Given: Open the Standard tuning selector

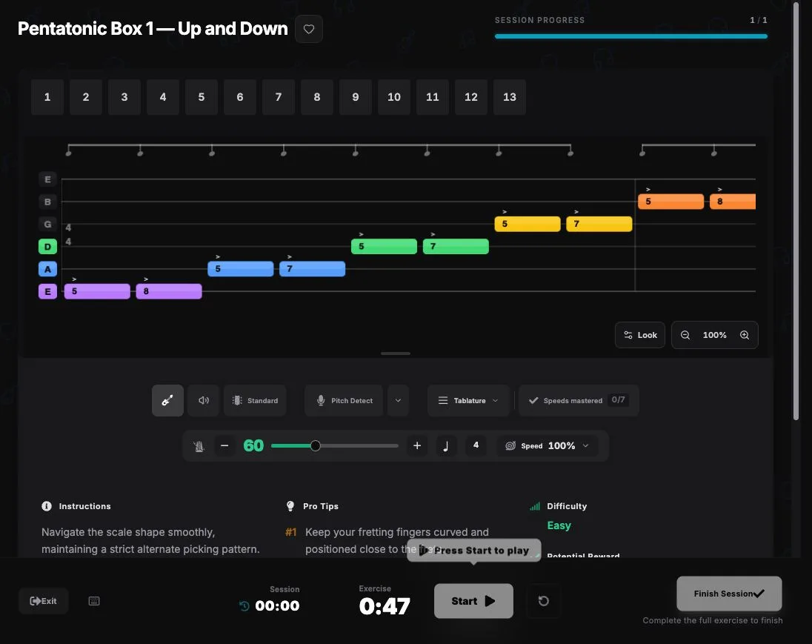Looking at the screenshot, I should click(x=256, y=400).
